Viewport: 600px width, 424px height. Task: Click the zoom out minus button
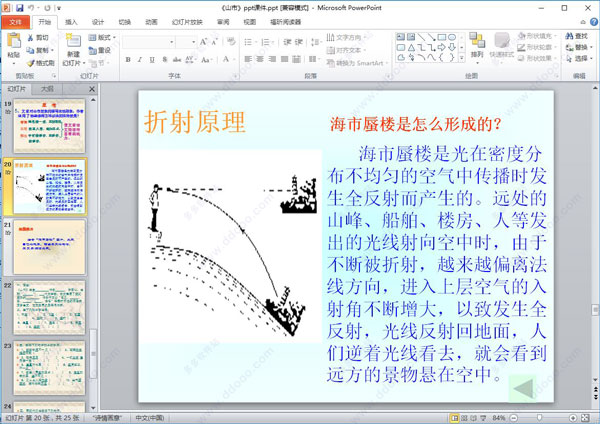[x=514, y=418]
